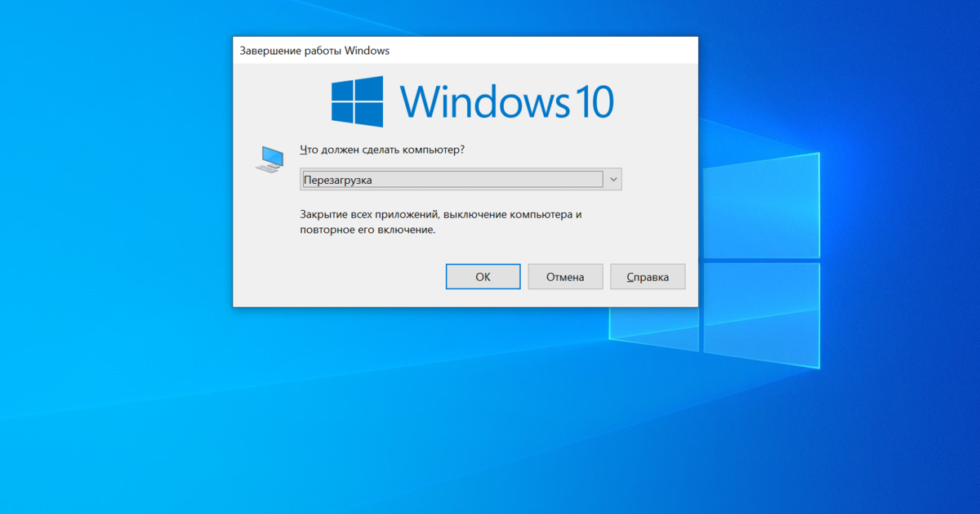980x514 pixels.
Task: Click the Отмена button
Action: pyautogui.click(x=565, y=276)
